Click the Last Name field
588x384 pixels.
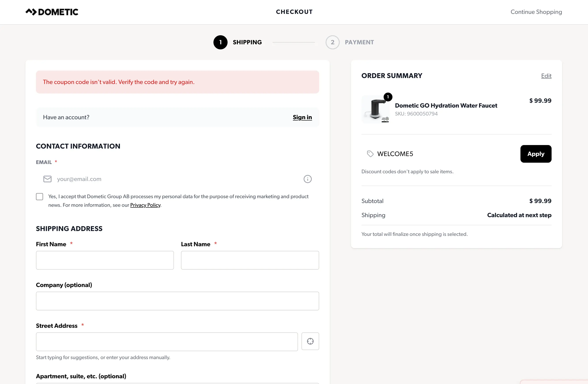pyautogui.click(x=250, y=260)
